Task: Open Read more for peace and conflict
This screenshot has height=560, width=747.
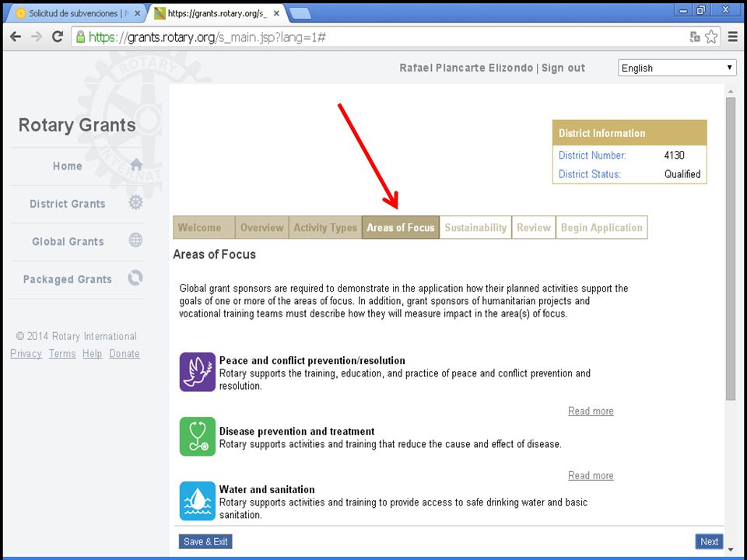Action: (x=591, y=411)
